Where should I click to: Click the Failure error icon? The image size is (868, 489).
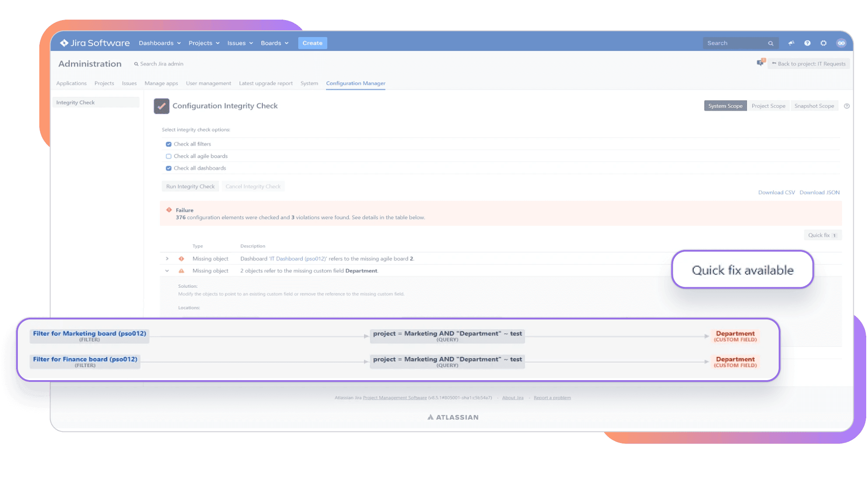pyautogui.click(x=169, y=210)
